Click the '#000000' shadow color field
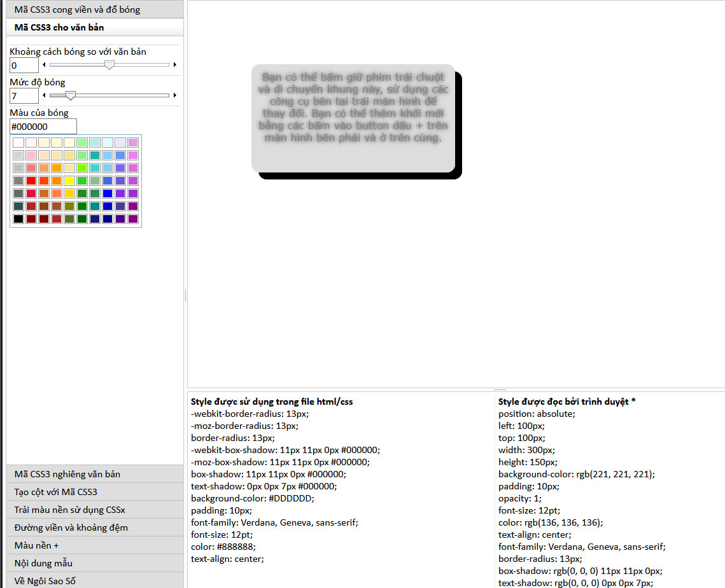The image size is (725, 588). (x=43, y=127)
